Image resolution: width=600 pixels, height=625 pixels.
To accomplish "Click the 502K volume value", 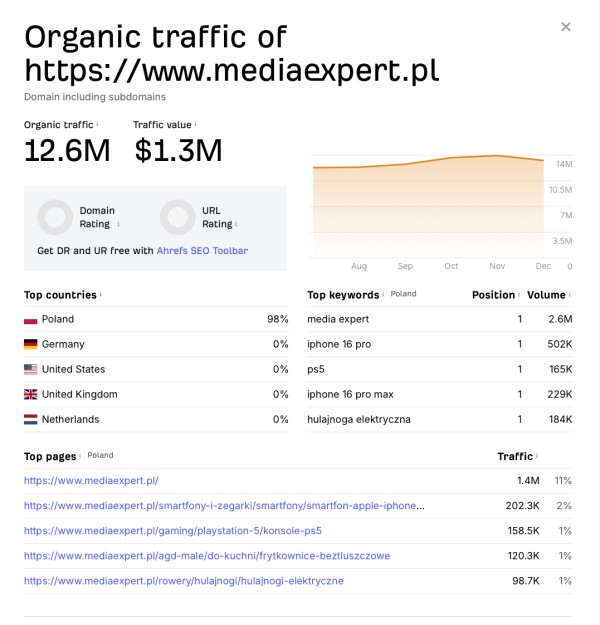I will [x=560, y=344].
